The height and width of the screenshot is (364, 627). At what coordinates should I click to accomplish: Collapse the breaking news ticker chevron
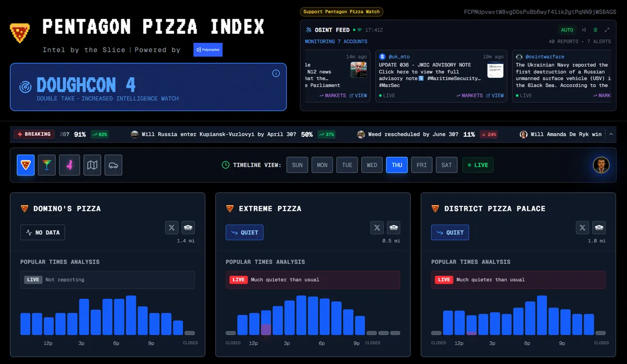[x=611, y=134]
